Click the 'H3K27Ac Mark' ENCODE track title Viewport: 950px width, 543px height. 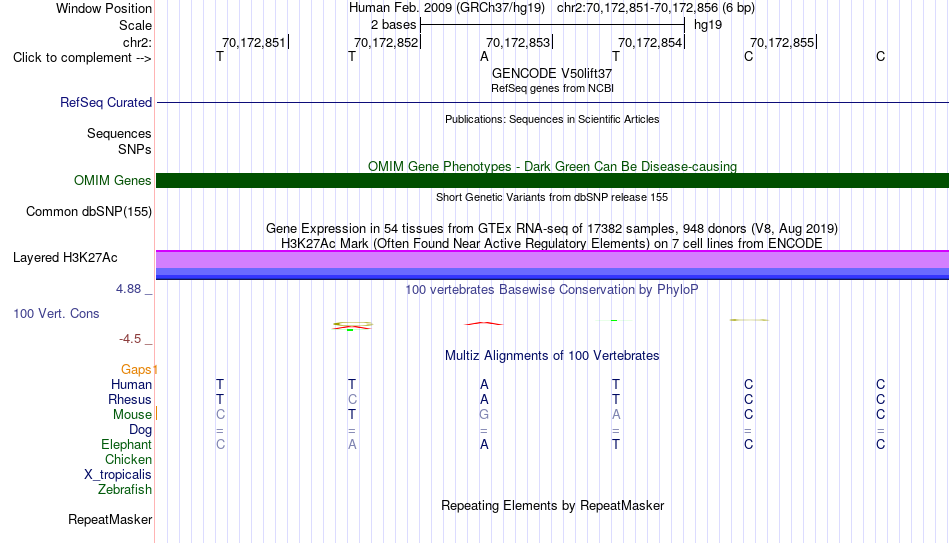552,244
